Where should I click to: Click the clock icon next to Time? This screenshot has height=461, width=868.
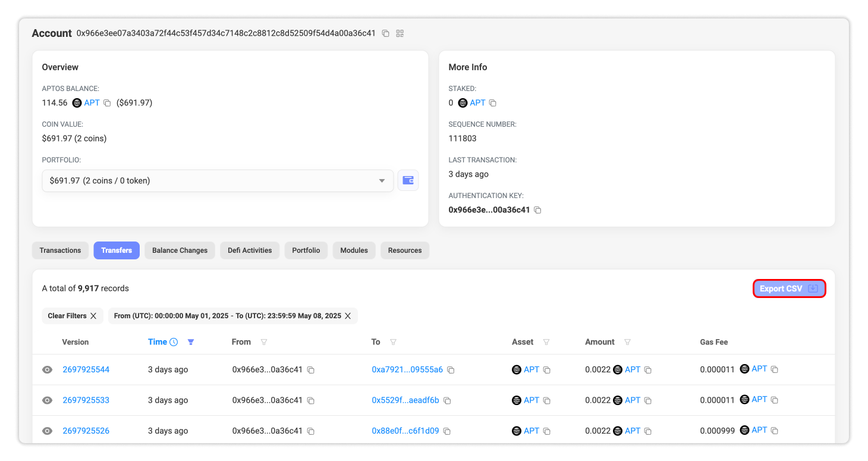(174, 342)
